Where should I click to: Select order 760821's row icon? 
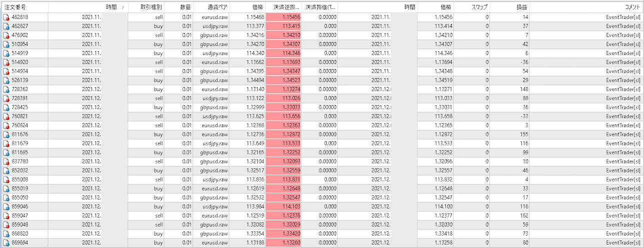pyautogui.click(x=6, y=116)
